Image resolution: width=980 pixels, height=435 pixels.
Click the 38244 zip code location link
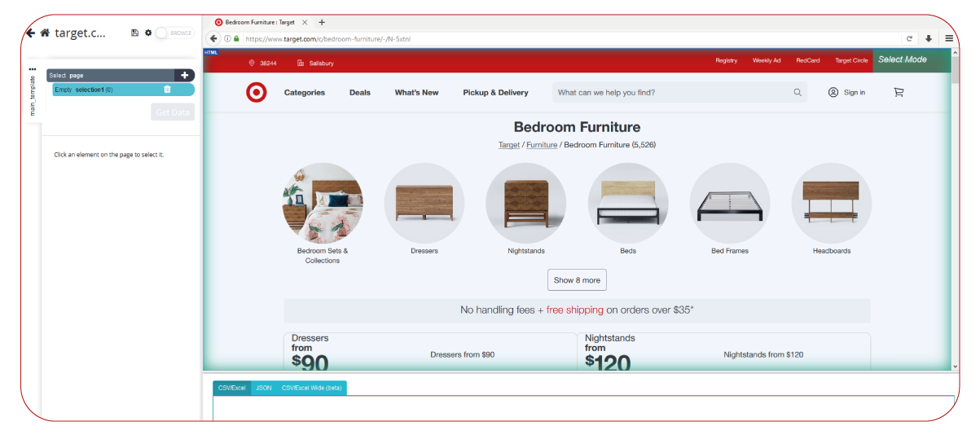click(263, 63)
